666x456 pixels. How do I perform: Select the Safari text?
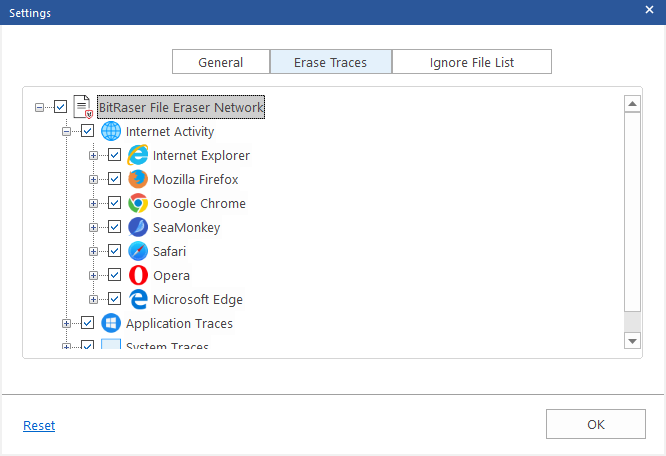point(169,251)
